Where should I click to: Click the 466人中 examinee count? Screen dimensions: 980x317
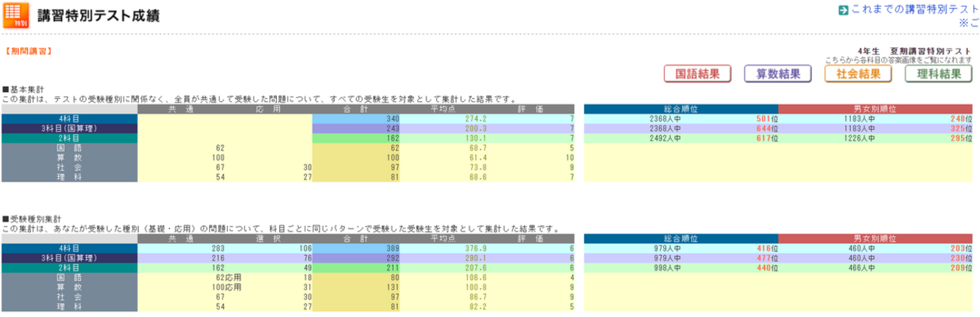[x=860, y=266]
